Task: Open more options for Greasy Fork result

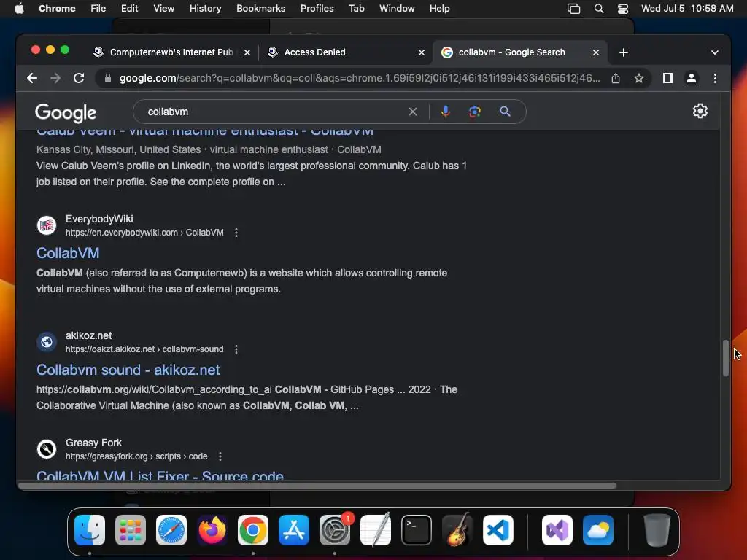Action: (x=220, y=456)
